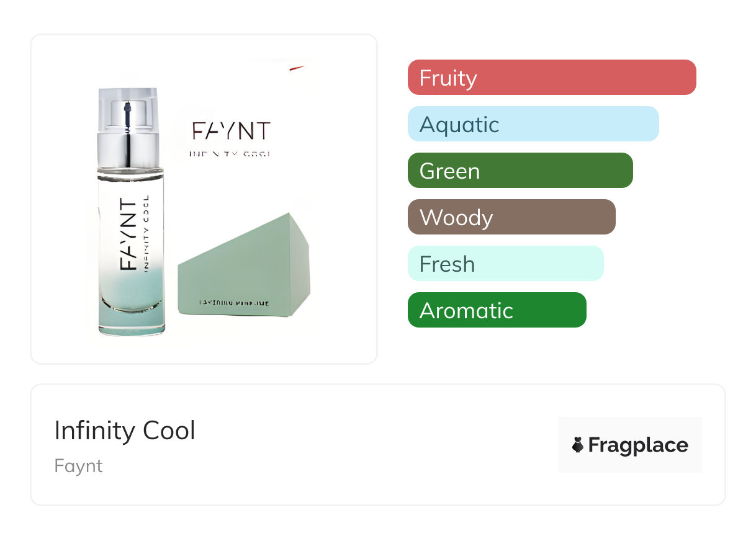Image resolution: width=756 pixels, height=536 pixels.
Task: Select the mint Fresh accord bar
Action: (x=505, y=264)
